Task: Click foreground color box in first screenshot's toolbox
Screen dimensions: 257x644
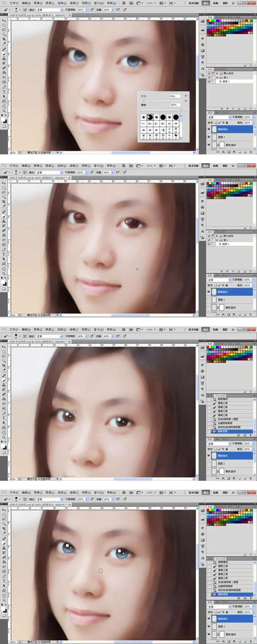Action: (3, 119)
